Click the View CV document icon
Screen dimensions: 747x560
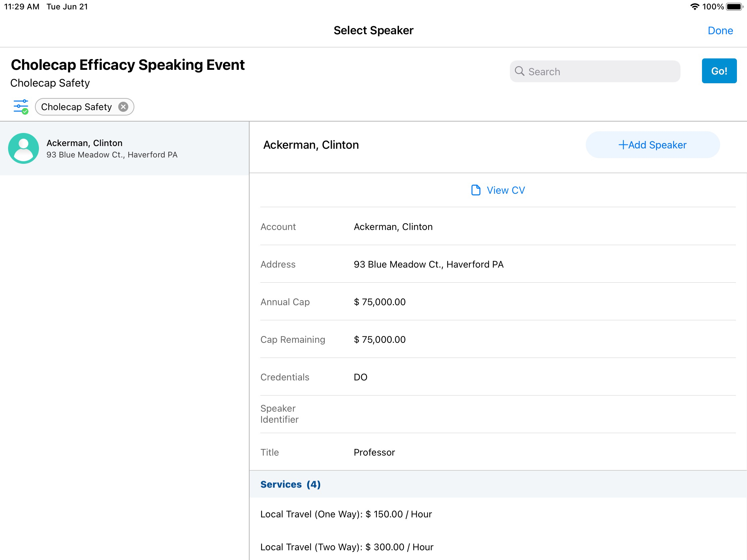click(476, 190)
